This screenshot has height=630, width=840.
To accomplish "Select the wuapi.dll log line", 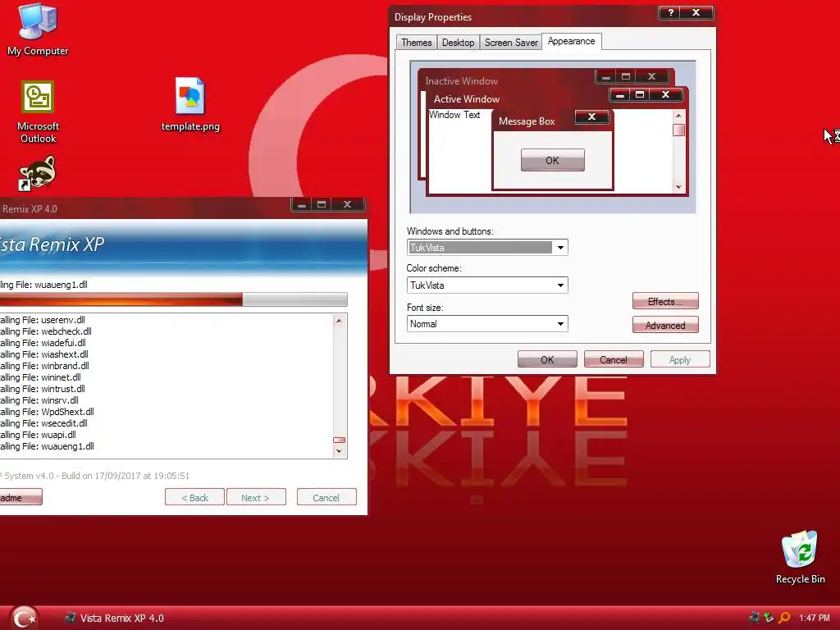I will click(x=38, y=435).
